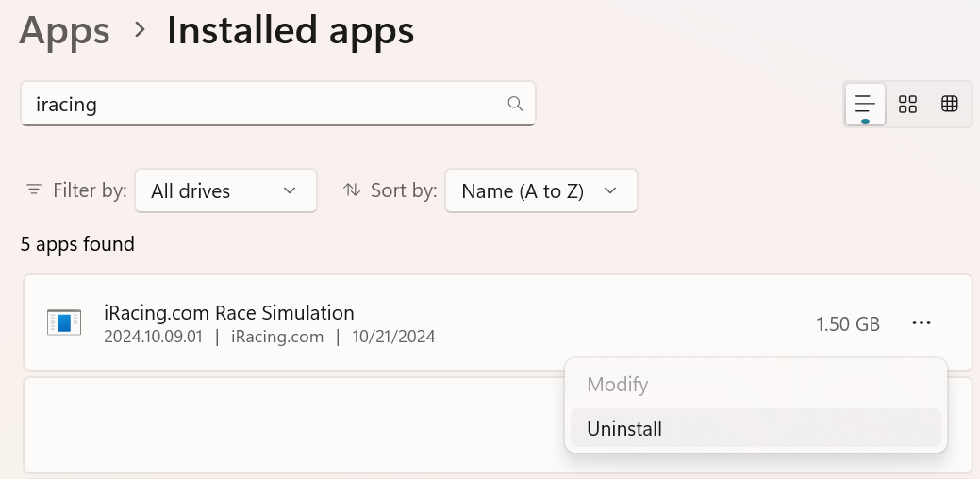
Task: Focus the search box containing iracing
Action: pyautogui.click(x=278, y=104)
